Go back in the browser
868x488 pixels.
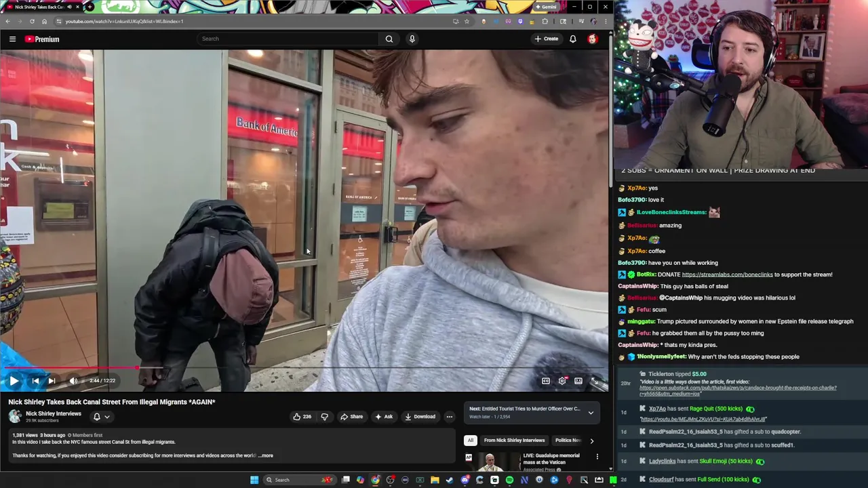click(x=7, y=21)
